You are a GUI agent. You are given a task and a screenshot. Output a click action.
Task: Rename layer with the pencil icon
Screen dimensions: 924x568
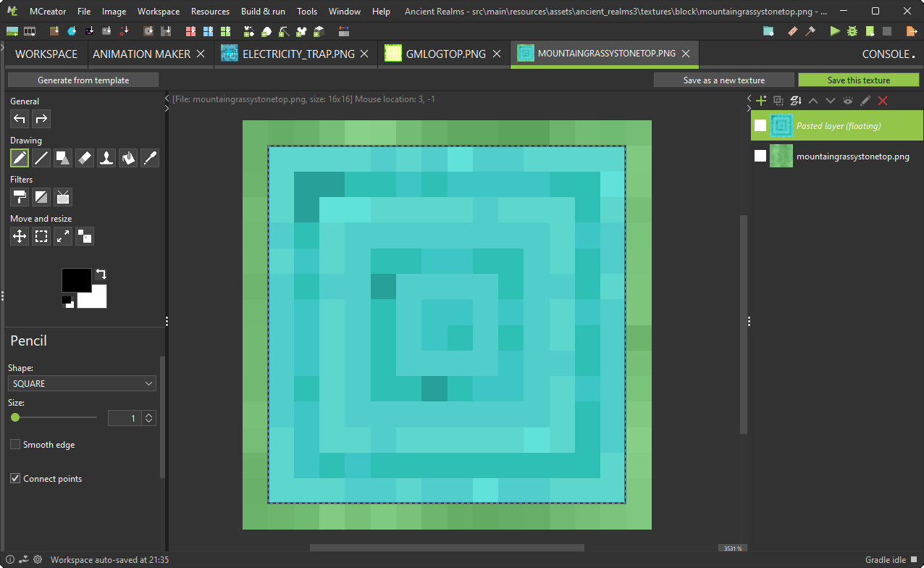tap(865, 101)
